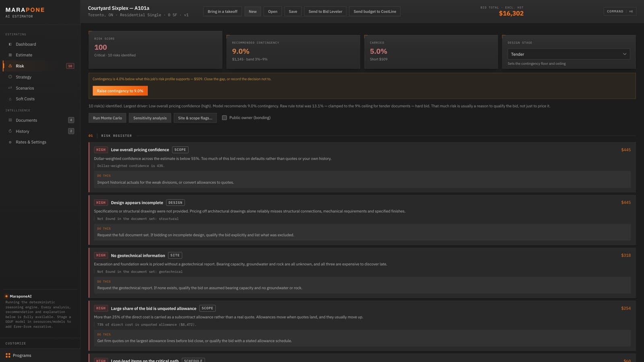Screen dimensions: 644x362
Task: Select Design appears incomplete risk title
Action: coord(137,203)
